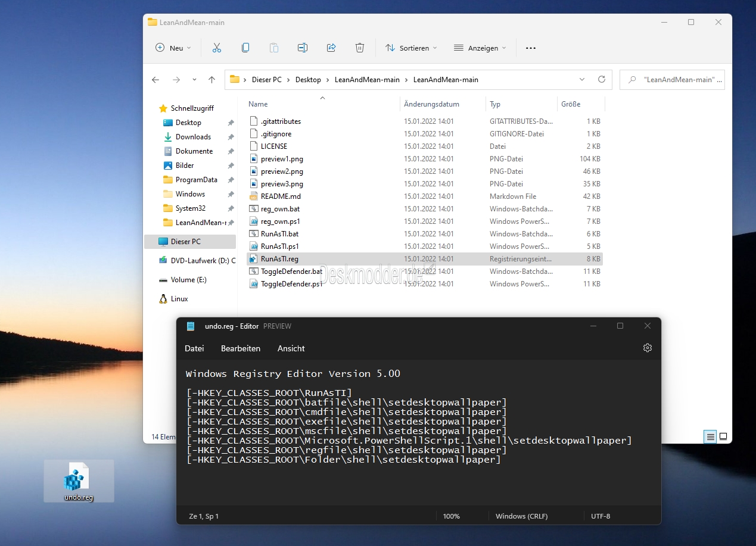Image resolution: width=756 pixels, height=546 pixels.
Task: Switch to details view icon in Explorer status bar
Action: [x=711, y=436]
